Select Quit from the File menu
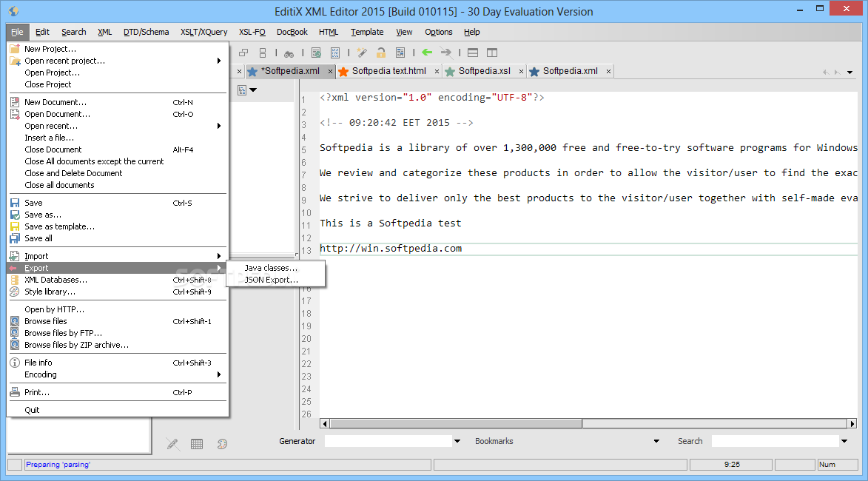The image size is (868, 481). [118, 410]
